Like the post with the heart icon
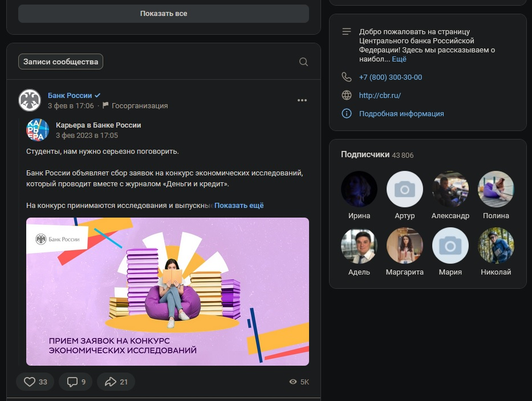532x401 pixels. click(x=30, y=382)
